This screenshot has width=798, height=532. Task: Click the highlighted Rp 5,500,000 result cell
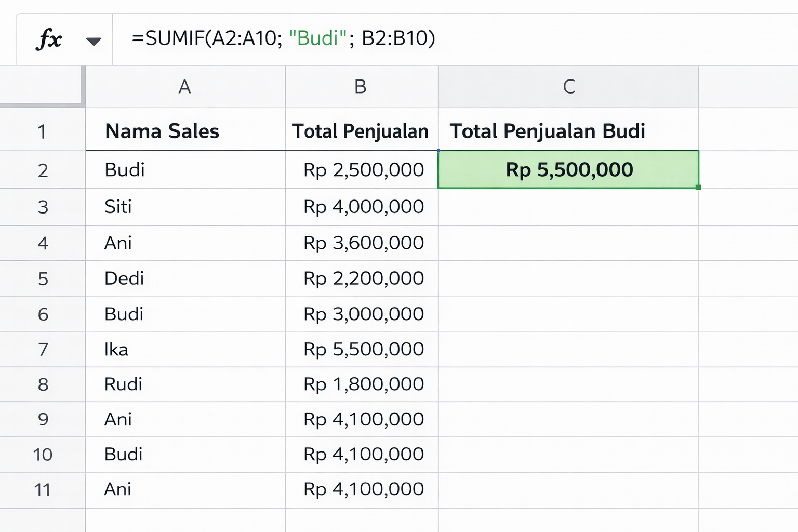pos(569,170)
